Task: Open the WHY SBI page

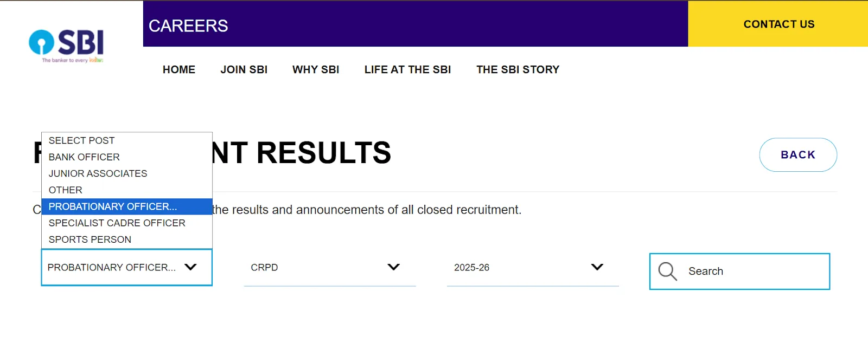Action: (315, 69)
